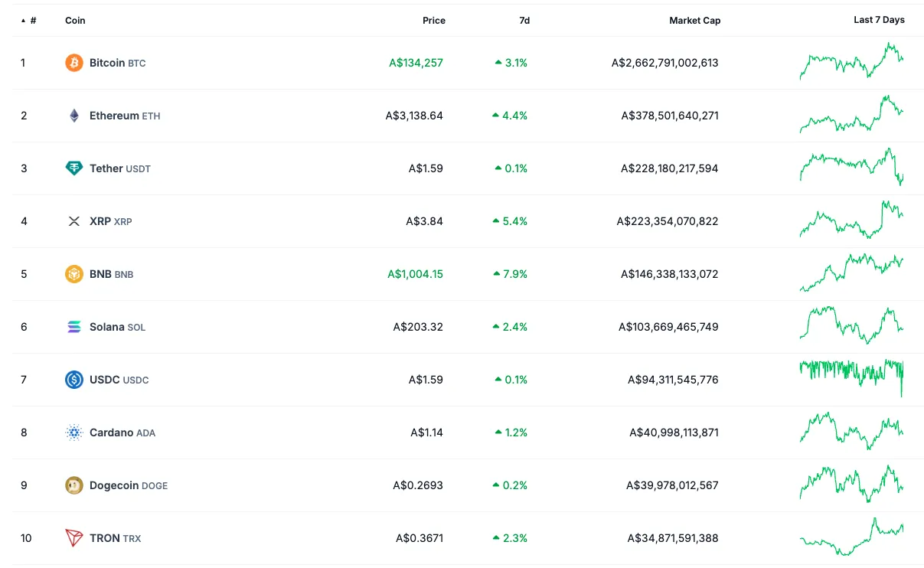
Task: View Dogecoin's 7-day sparkline chart
Action: [851, 484]
